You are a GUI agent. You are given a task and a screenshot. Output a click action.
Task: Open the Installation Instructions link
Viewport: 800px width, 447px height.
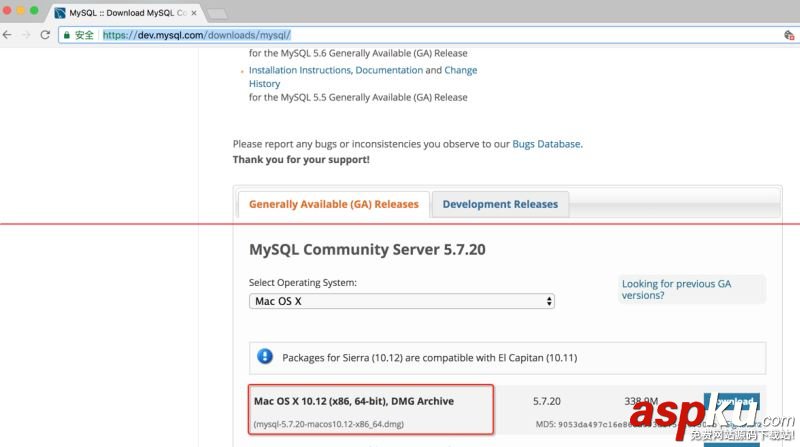coord(299,71)
